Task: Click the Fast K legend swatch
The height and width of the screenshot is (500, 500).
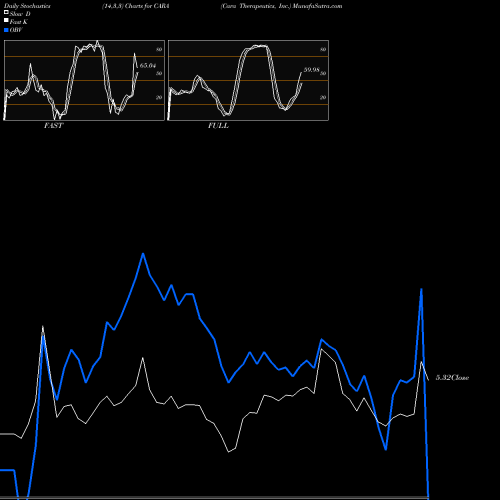Action: pyautogui.click(x=6, y=21)
